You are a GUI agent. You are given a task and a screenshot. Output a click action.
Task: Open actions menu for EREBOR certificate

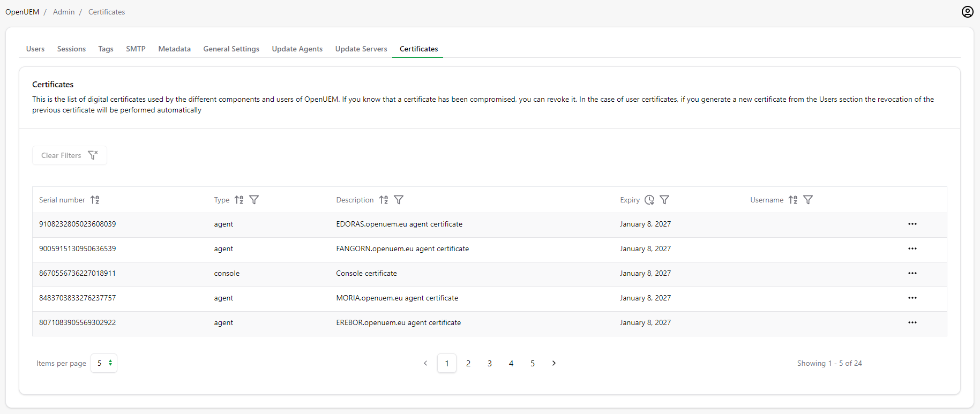click(912, 322)
